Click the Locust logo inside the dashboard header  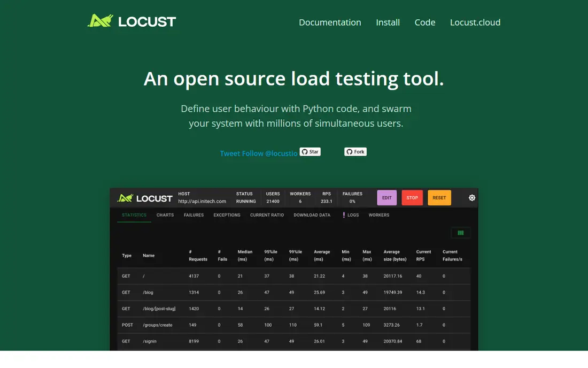[x=145, y=198]
